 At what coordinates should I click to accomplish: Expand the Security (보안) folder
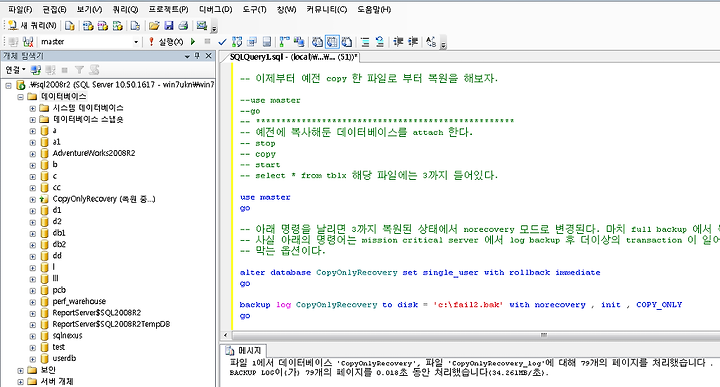[x=21, y=370]
